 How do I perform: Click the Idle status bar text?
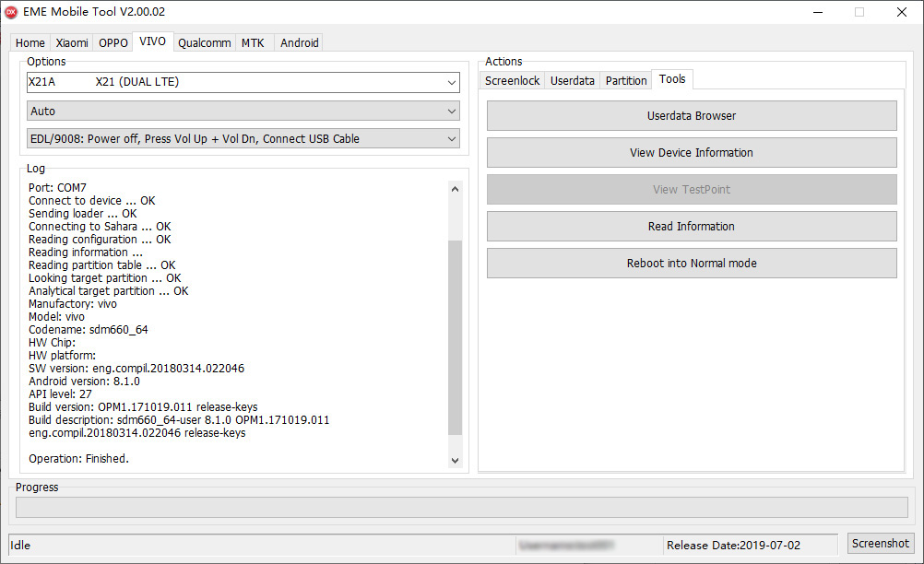[20, 546]
